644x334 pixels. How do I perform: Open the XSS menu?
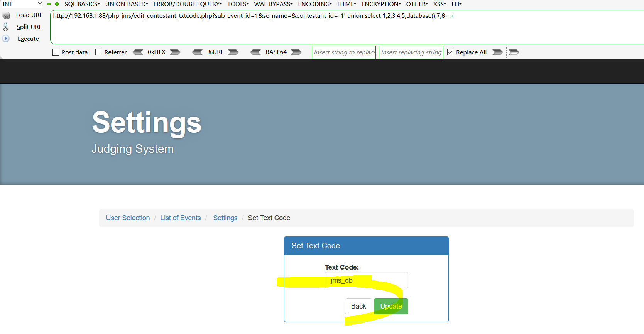(439, 4)
